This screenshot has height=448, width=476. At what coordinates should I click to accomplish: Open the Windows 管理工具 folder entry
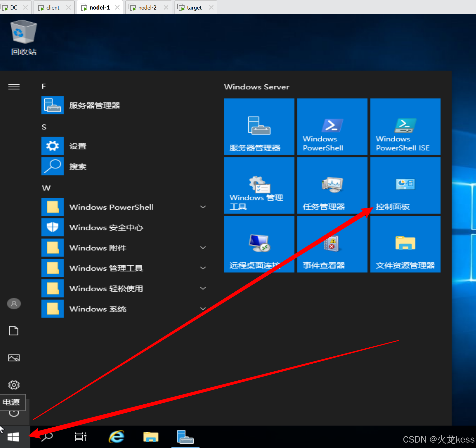pyautogui.click(x=124, y=268)
